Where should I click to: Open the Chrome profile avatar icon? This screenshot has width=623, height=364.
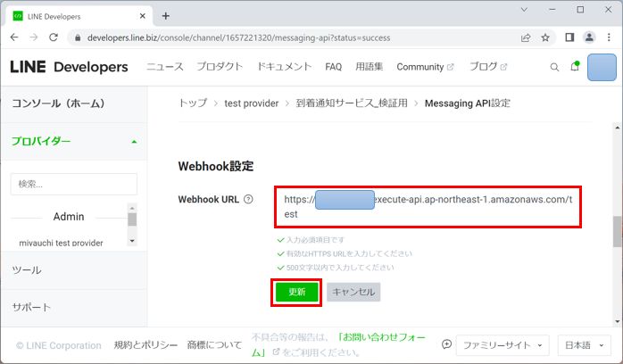click(589, 37)
